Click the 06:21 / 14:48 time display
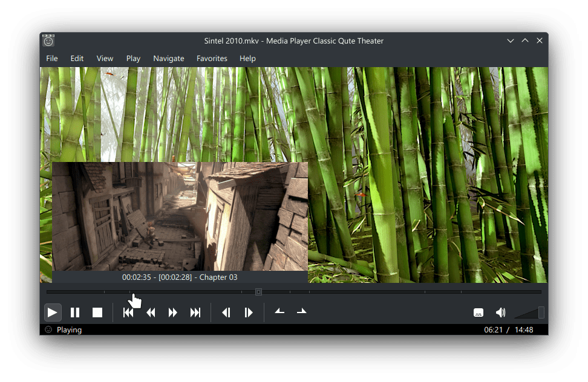 coord(508,330)
